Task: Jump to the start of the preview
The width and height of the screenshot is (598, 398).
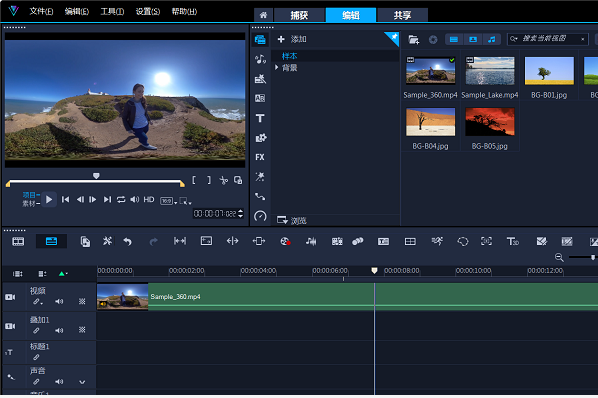Action: click(66, 199)
